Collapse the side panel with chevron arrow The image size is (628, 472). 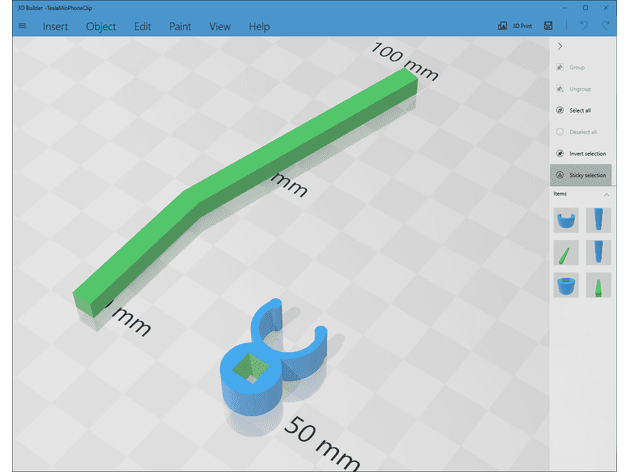click(560, 46)
